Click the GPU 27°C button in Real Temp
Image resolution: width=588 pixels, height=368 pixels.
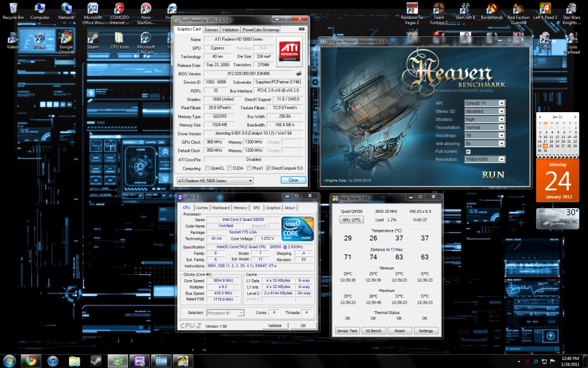[351, 220]
